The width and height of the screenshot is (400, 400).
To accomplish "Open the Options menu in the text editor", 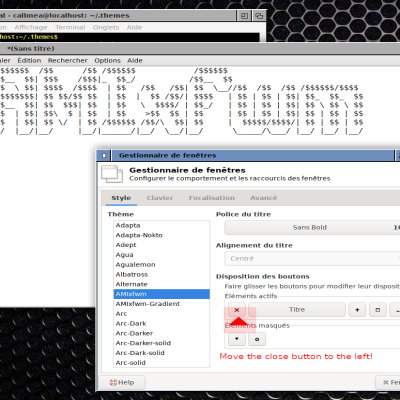I will pyautogui.click(x=107, y=60).
